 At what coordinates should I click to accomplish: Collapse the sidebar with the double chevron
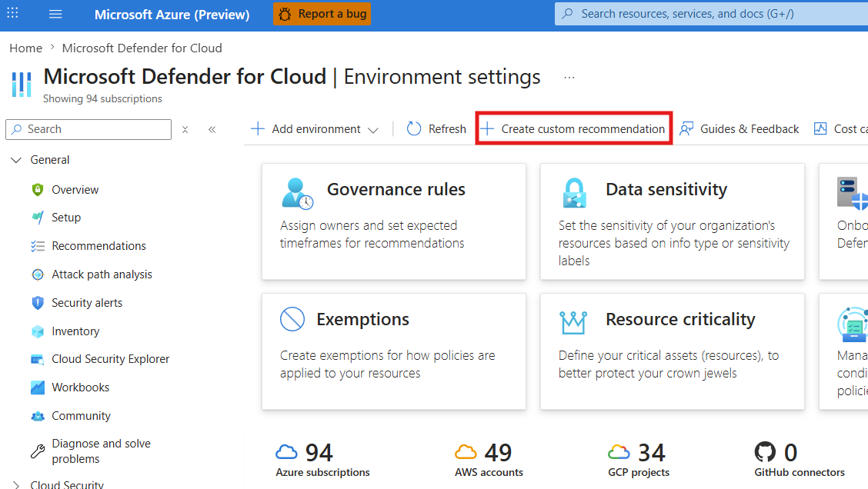pyautogui.click(x=212, y=129)
